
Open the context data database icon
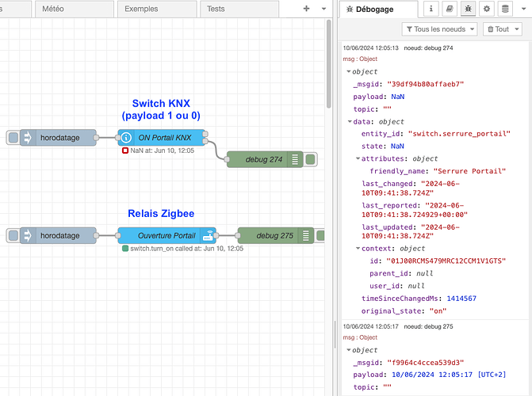tap(505, 9)
